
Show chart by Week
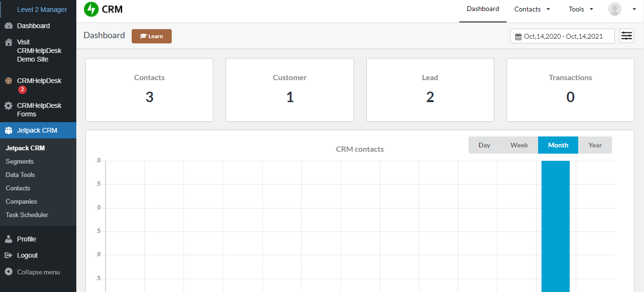pos(519,145)
